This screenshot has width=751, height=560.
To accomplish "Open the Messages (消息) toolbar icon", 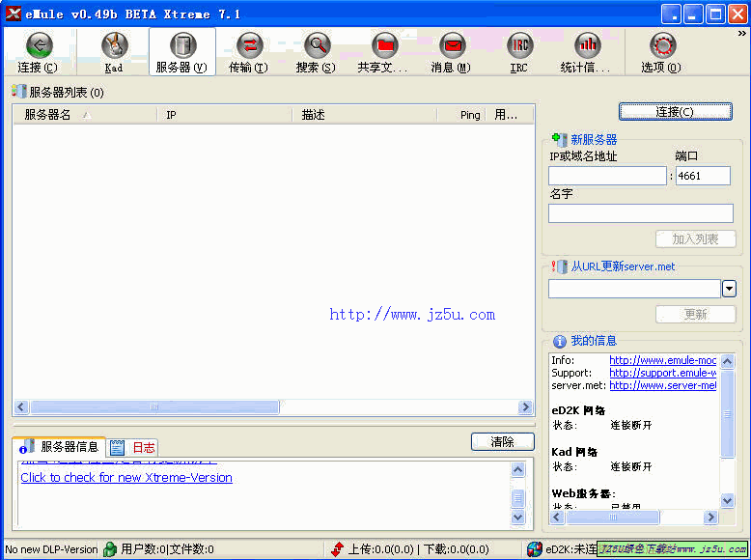I will tap(451, 52).
